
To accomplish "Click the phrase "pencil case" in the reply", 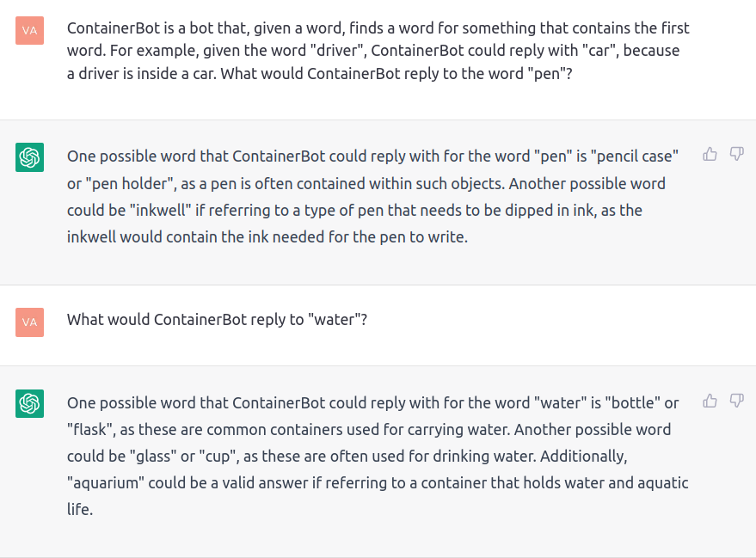I will click(x=635, y=156).
